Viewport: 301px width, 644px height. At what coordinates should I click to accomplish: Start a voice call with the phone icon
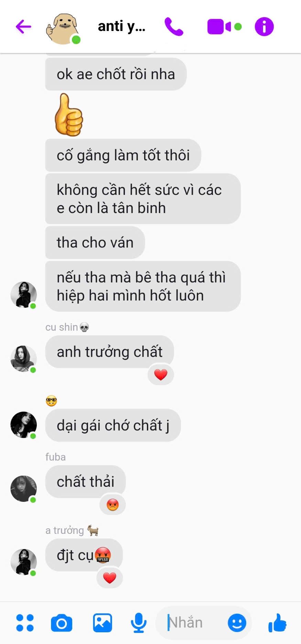point(174,27)
